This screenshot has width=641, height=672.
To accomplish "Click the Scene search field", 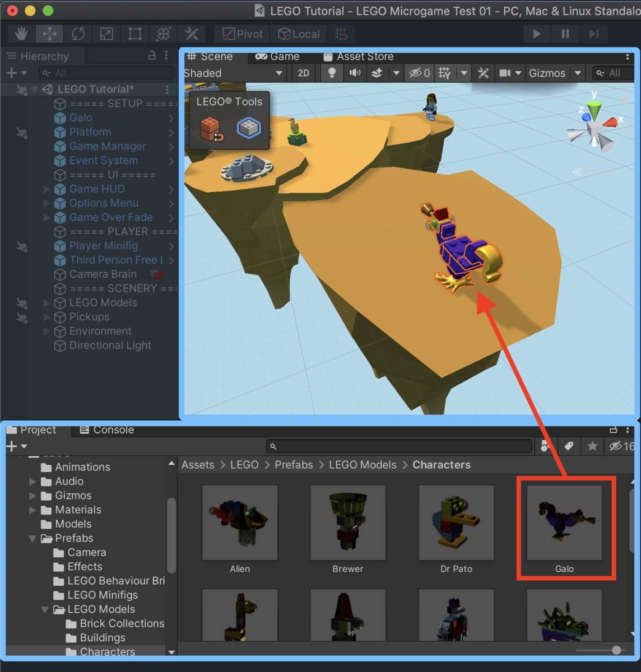I will (614, 73).
